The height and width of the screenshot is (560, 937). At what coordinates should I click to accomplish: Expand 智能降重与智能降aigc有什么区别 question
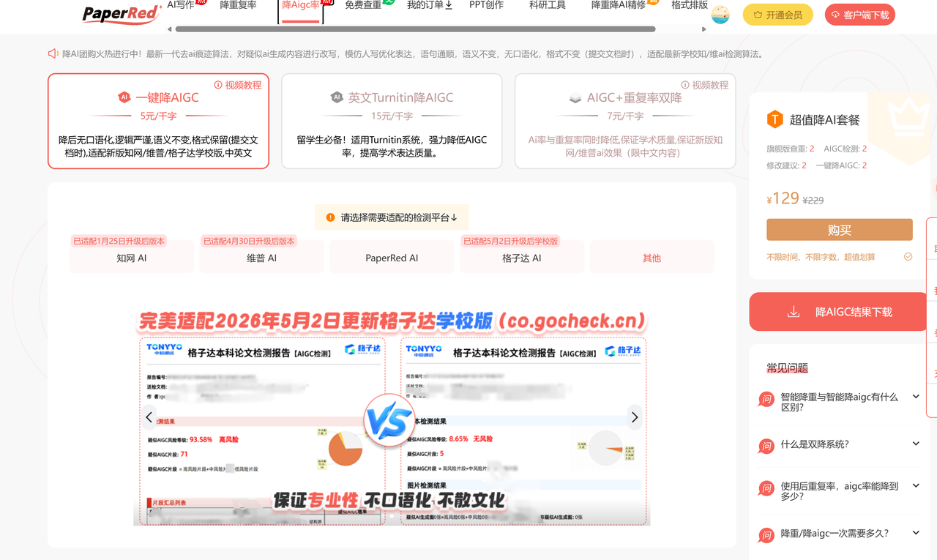click(839, 402)
